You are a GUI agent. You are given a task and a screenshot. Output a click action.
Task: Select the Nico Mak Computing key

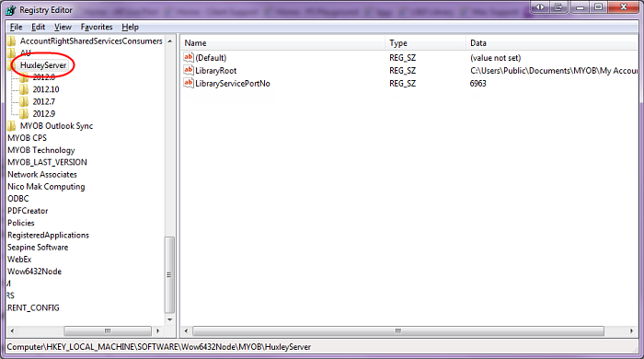[x=46, y=187]
